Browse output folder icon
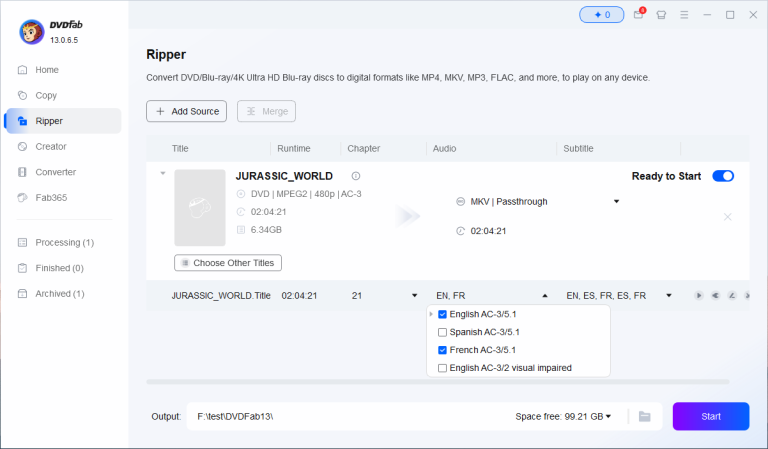This screenshot has height=449, width=768. point(645,416)
